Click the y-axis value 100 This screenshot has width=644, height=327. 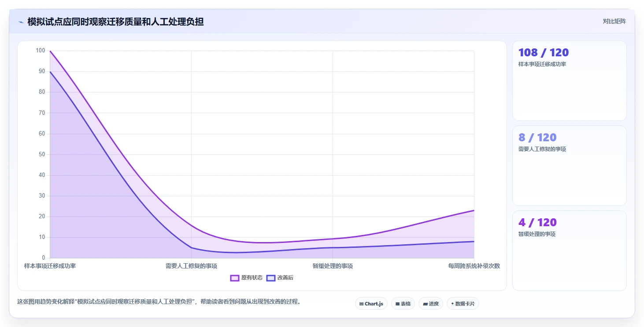coord(41,51)
